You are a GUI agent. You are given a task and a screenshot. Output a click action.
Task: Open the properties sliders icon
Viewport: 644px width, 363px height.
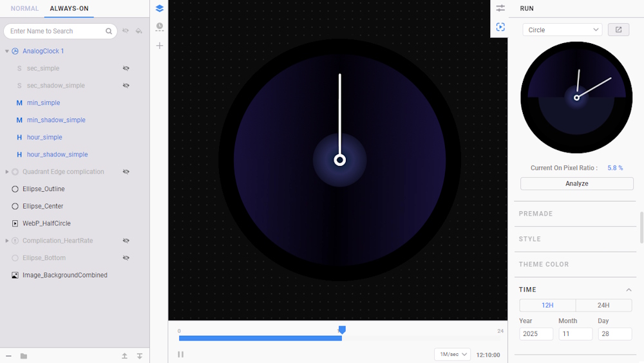(500, 8)
